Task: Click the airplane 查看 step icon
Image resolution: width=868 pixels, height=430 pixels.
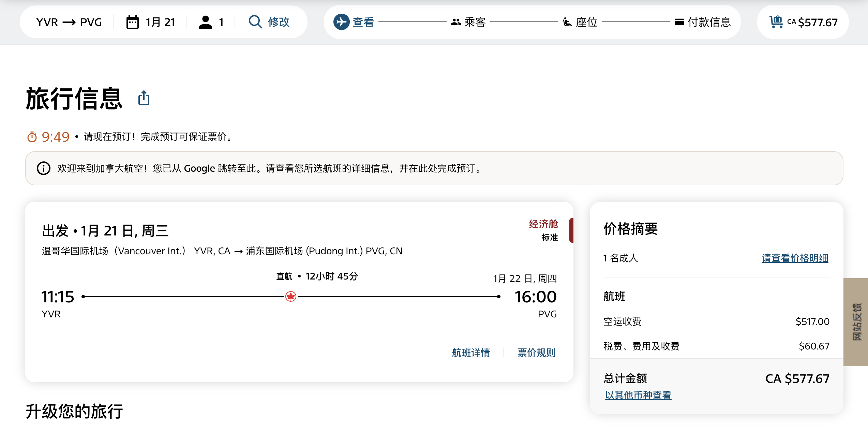Action: (x=341, y=22)
